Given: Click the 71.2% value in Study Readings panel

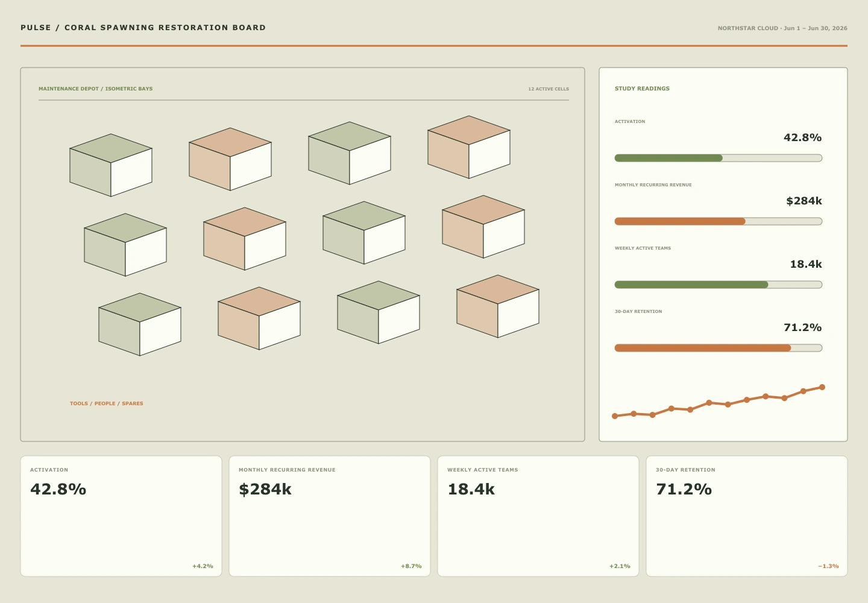Looking at the screenshot, I should (802, 327).
